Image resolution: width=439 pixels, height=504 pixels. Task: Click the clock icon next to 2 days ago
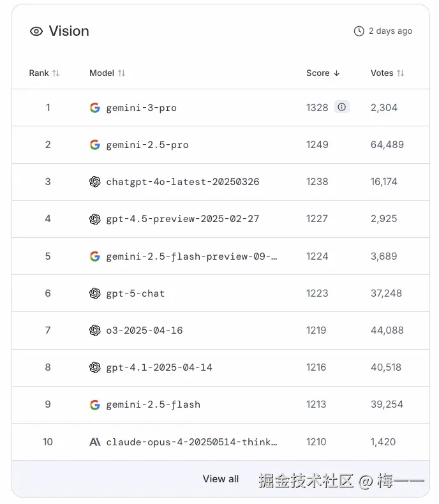pyautogui.click(x=359, y=31)
